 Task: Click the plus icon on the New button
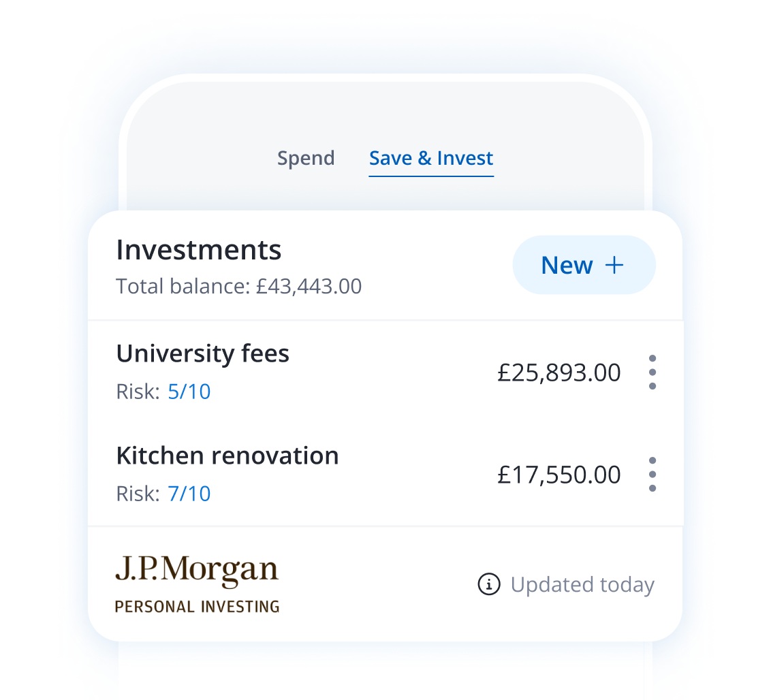point(614,265)
